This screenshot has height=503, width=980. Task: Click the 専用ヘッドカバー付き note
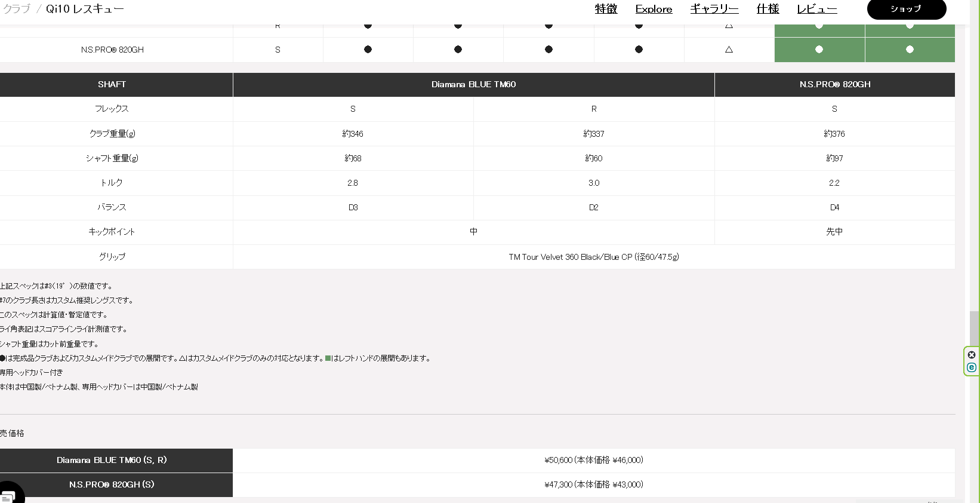(x=31, y=373)
